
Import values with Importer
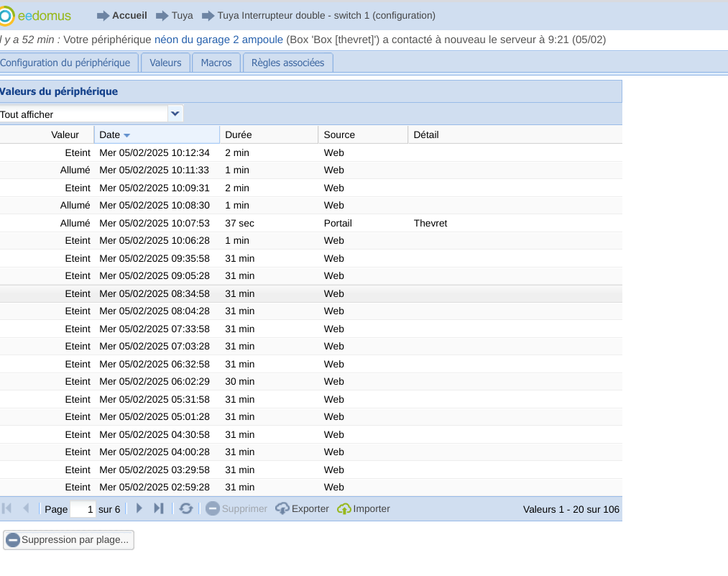pos(364,508)
